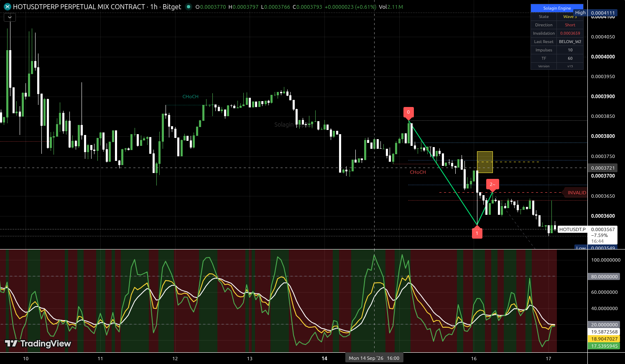Collapse the chart legend with the chevron
Viewport: 625px width, 364px height.
coord(10,18)
